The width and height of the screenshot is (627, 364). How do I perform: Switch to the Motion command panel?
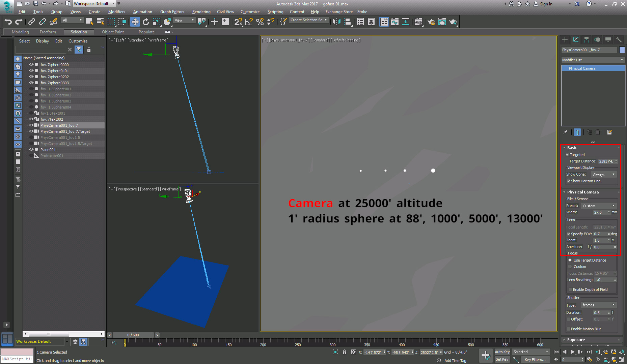597,40
